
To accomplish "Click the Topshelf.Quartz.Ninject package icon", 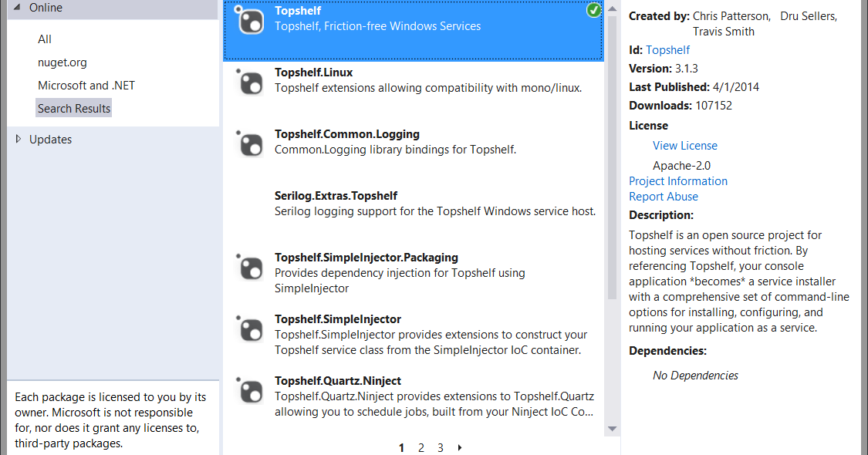I will point(250,391).
